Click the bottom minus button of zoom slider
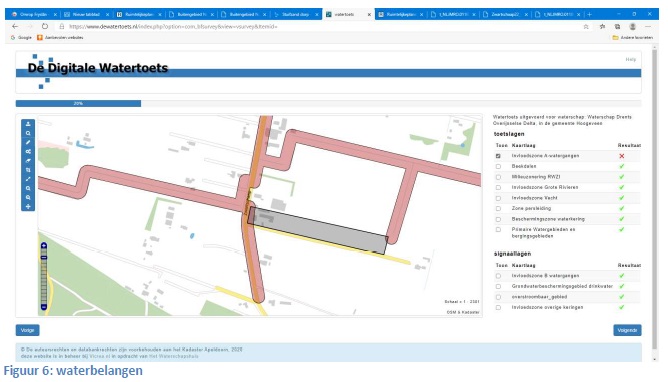Viewport: 668px width, 382px height. point(44,307)
